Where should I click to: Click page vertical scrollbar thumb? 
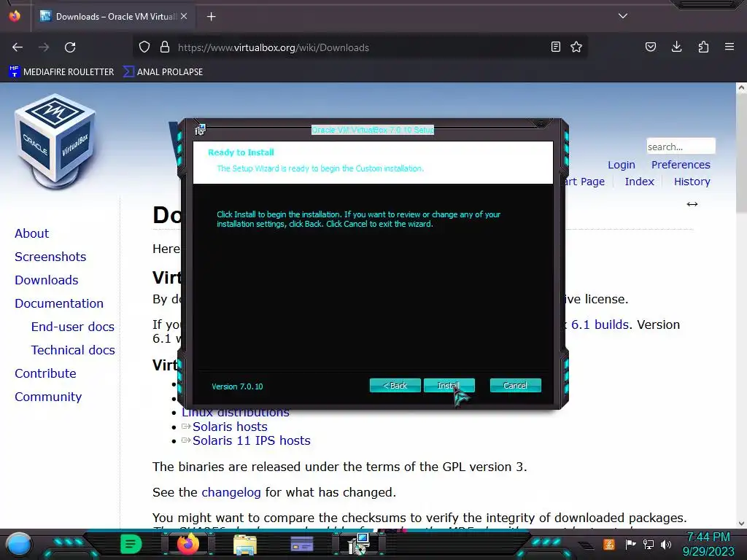[x=741, y=152]
